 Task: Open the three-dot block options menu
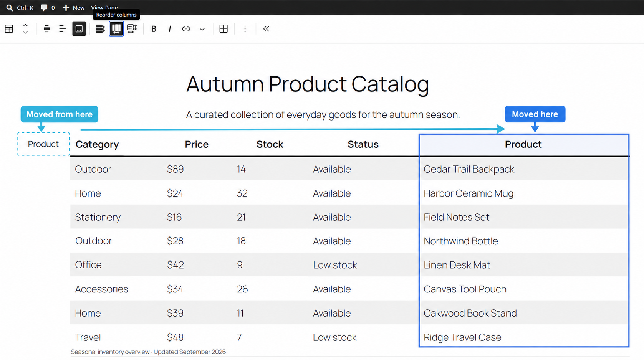pyautogui.click(x=245, y=29)
